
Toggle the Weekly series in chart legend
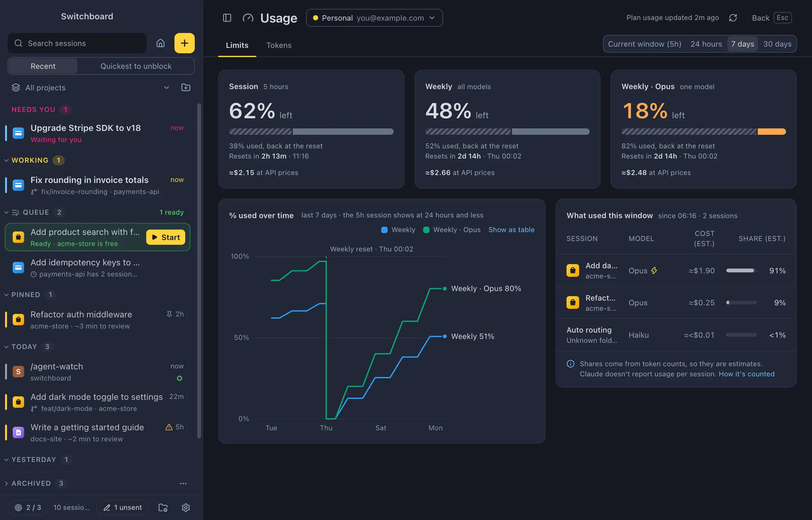398,230
